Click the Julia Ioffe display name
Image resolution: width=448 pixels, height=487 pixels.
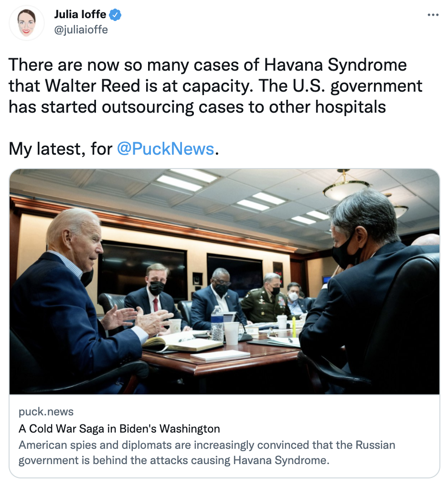click(x=80, y=14)
